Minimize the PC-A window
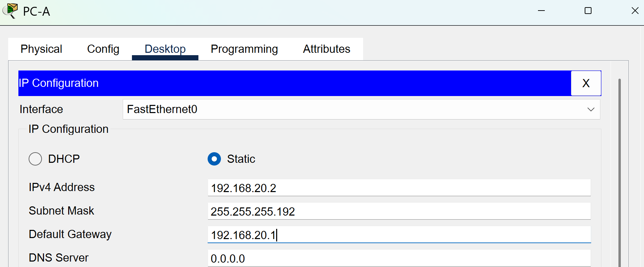The height and width of the screenshot is (267, 644). click(541, 11)
